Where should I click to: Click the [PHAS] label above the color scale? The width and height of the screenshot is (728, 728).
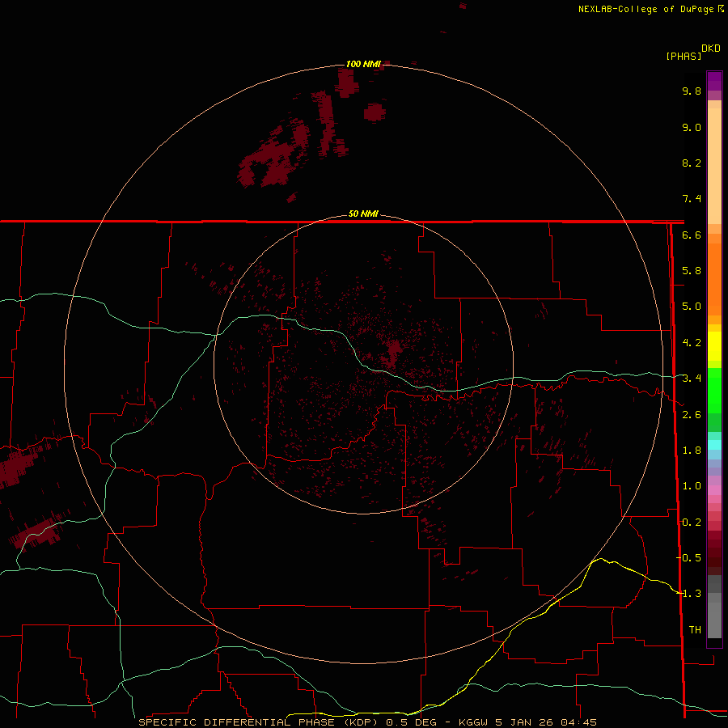[x=684, y=56]
